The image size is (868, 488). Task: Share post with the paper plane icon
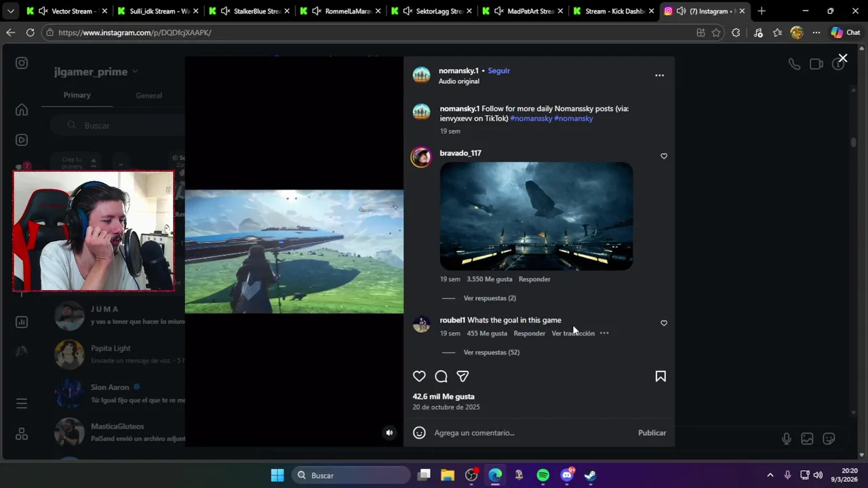click(x=462, y=376)
